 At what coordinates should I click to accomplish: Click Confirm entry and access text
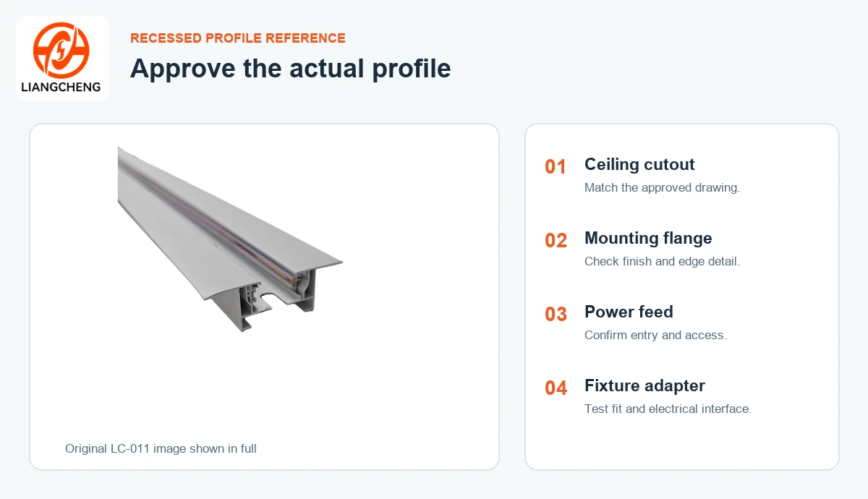click(x=655, y=335)
